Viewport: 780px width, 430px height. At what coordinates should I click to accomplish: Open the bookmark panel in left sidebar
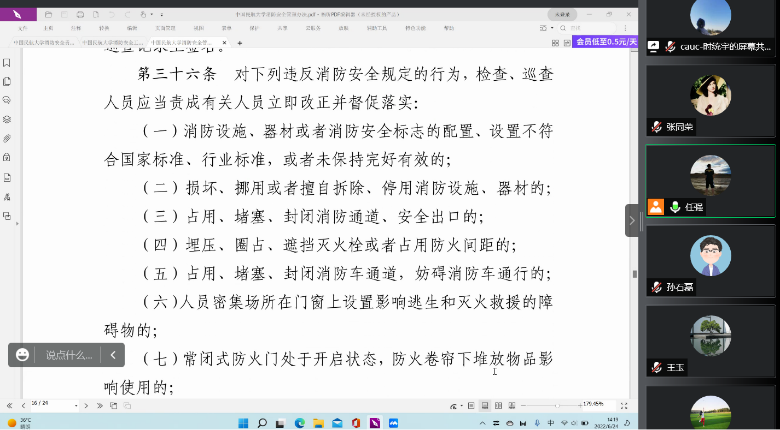(x=7, y=63)
